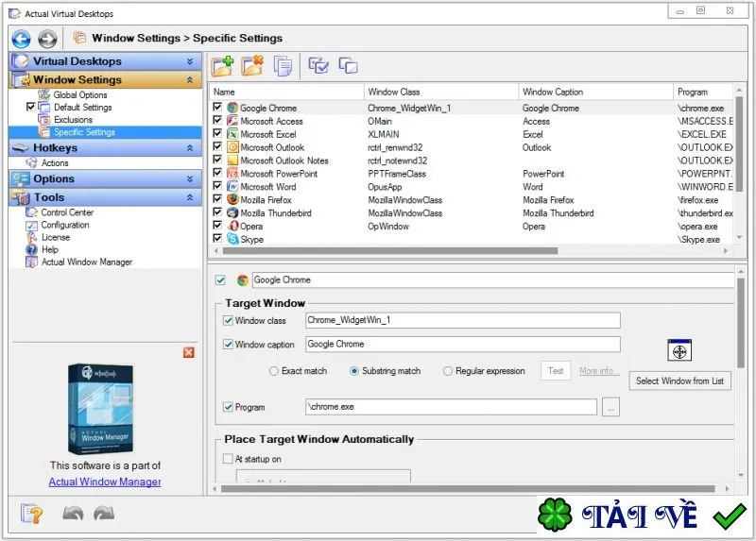The image size is (756, 541).
Task: Click the rule list vertical scrollbar
Action: click(739, 144)
